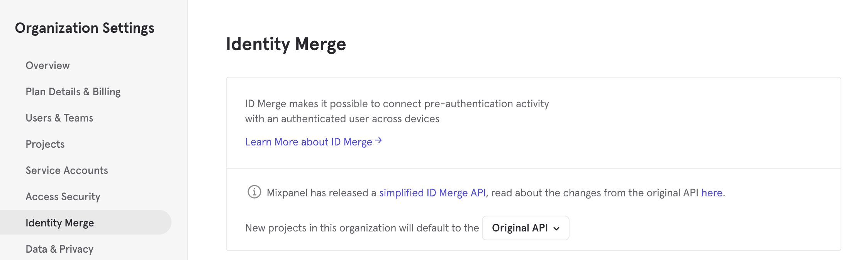Click the arrow icon after Learn More
The height and width of the screenshot is (260, 868).
379,141
